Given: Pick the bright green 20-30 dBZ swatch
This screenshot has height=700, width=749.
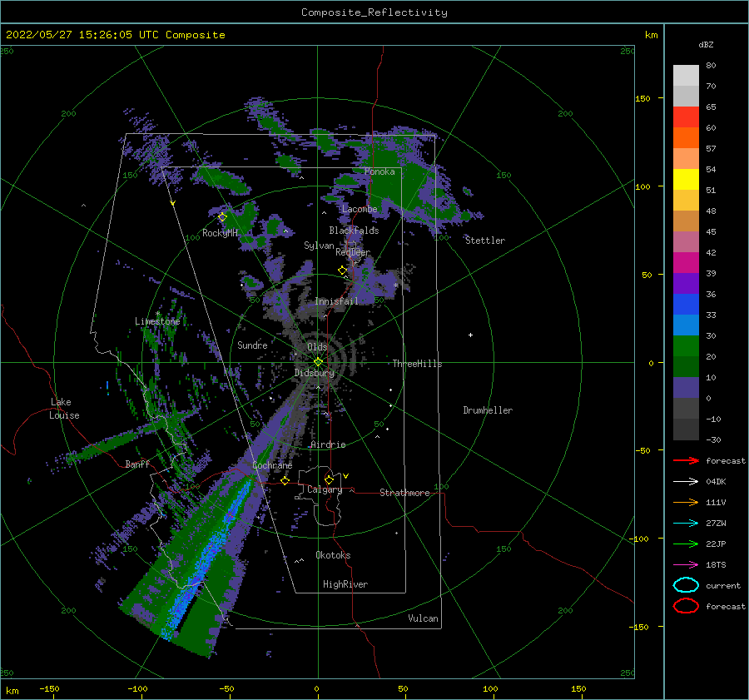Looking at the screenshot, I should pos(686,346).
